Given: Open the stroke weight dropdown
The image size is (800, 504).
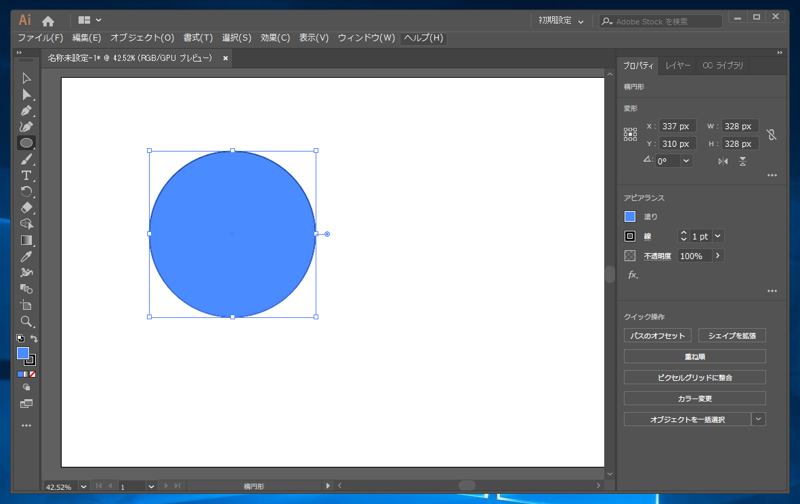Looking at the screenshot, I should click(718, 236).
